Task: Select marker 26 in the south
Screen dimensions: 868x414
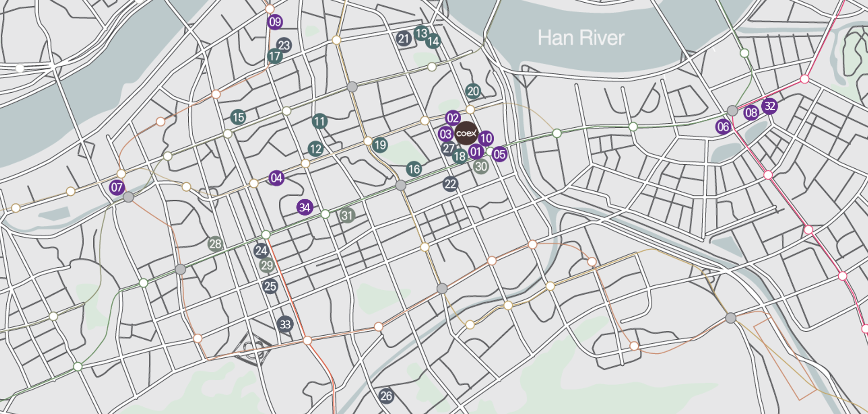Action: (x=386, y=396)
